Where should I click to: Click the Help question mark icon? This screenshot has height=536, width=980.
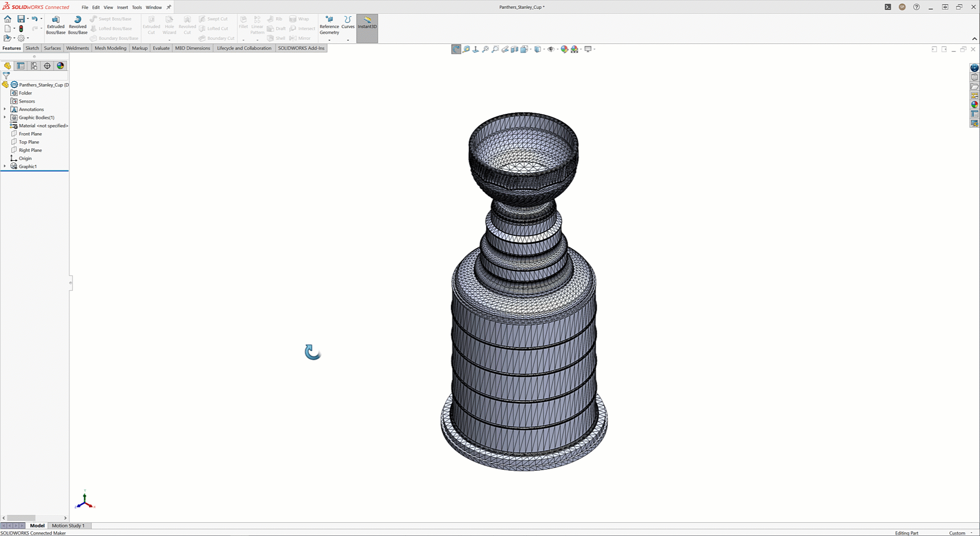coord(917,7)
